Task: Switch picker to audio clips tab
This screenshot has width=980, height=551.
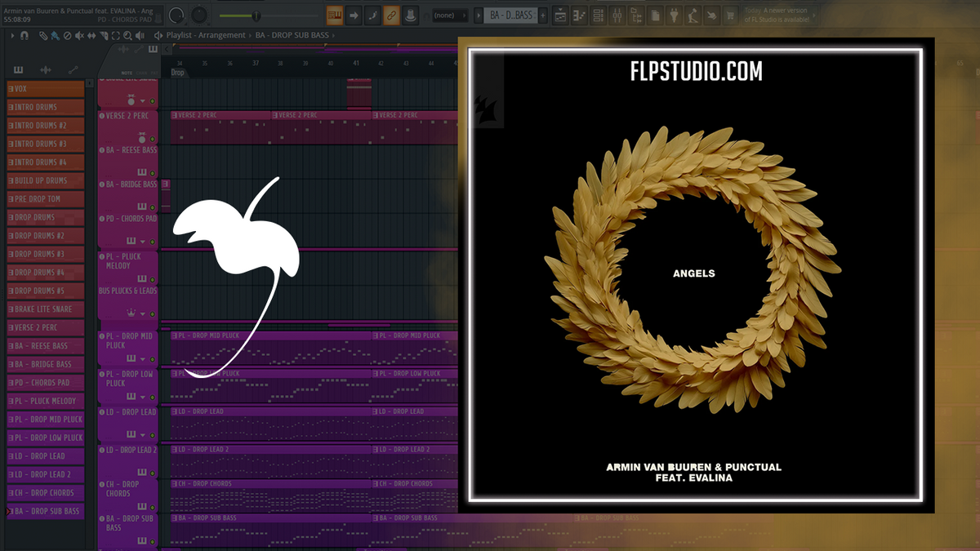Action: pyautogui.click(x=46, y=70)
